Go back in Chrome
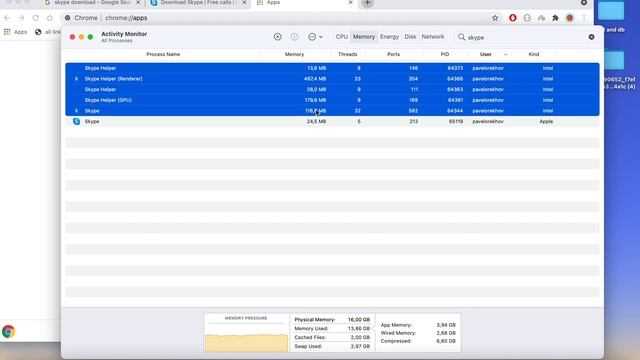 [7, 18]
